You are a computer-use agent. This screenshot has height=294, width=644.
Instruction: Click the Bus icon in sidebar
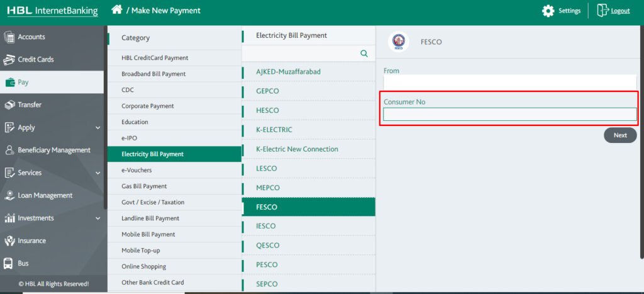click(8, 263)
